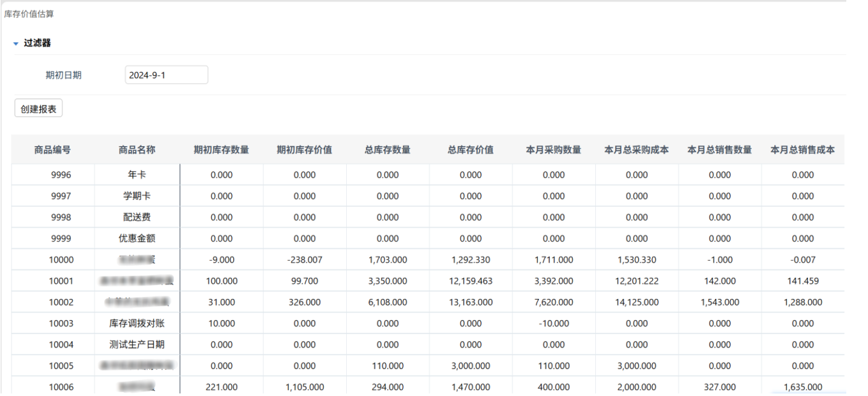Select product number 9996 cell
This screenshot has height=396, width=868.
click(52, 174)
